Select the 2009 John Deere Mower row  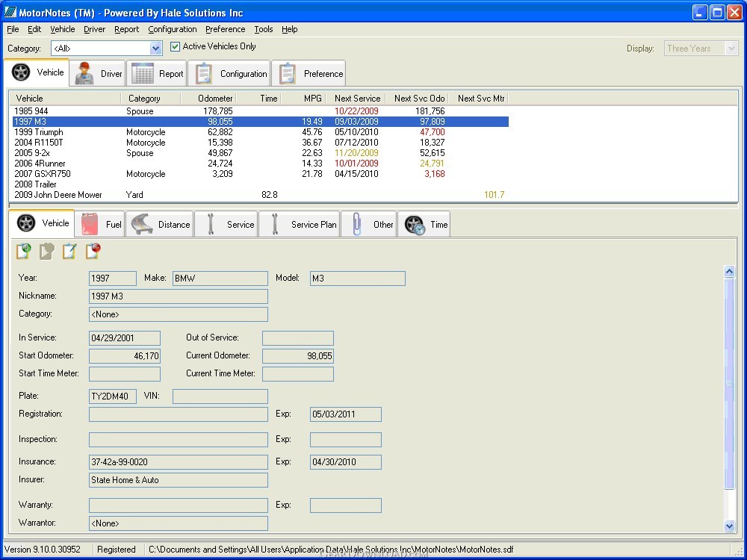(x=261, y=195)
